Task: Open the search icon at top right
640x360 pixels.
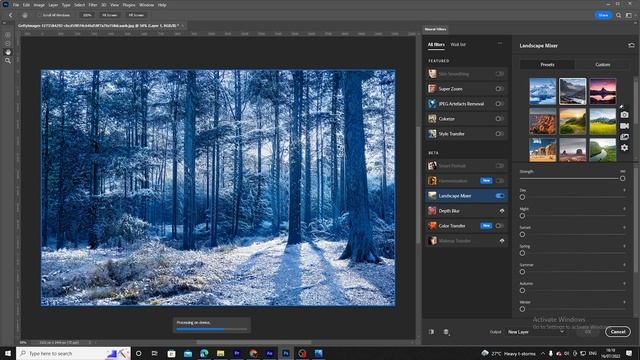Action: [618, 15]
